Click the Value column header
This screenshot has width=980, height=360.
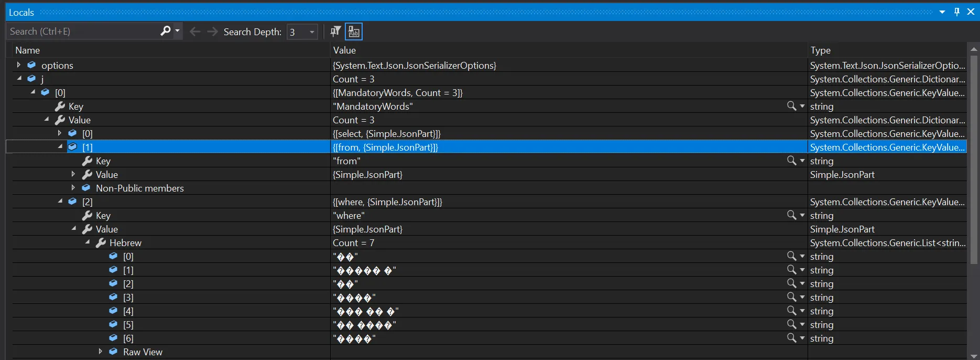coord(569,50)
